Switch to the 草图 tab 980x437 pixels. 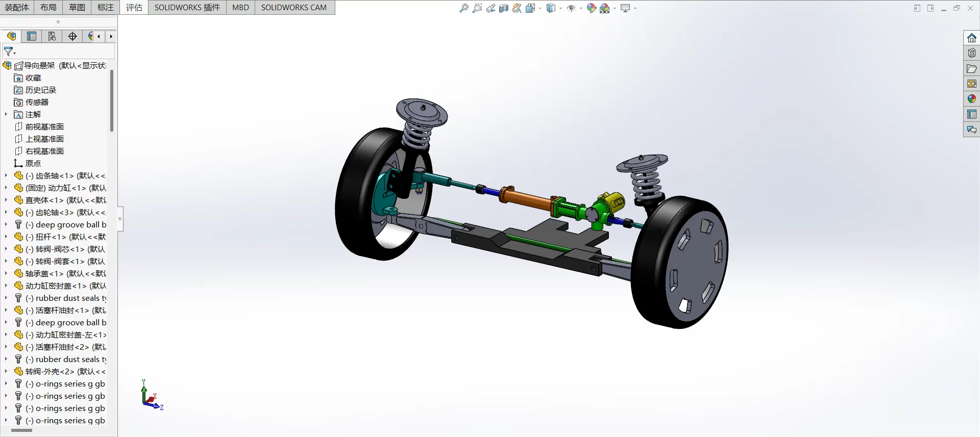tap(77, 7)
